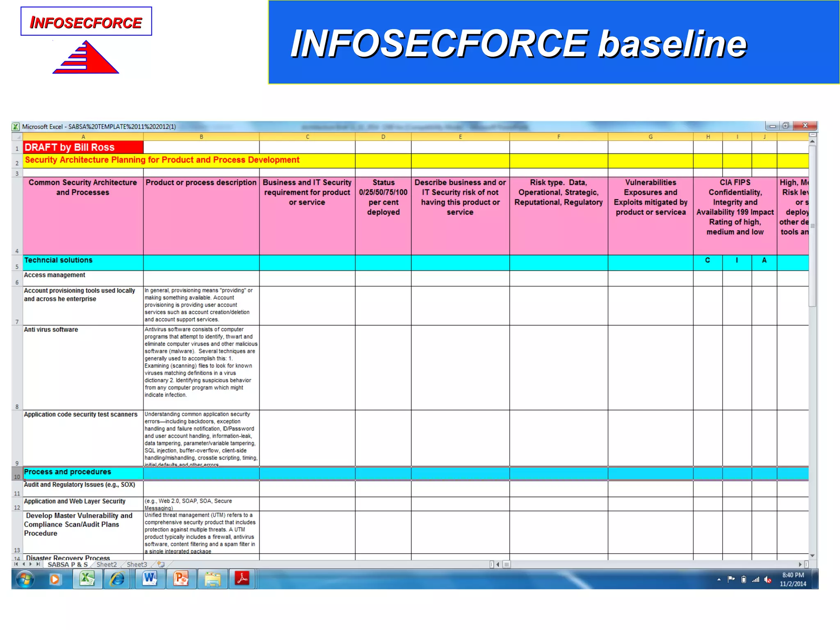Viewport: 840px width, 630px height.
Task: Close the Excel window
Action: pyautogui.click(x=805, y=126)
